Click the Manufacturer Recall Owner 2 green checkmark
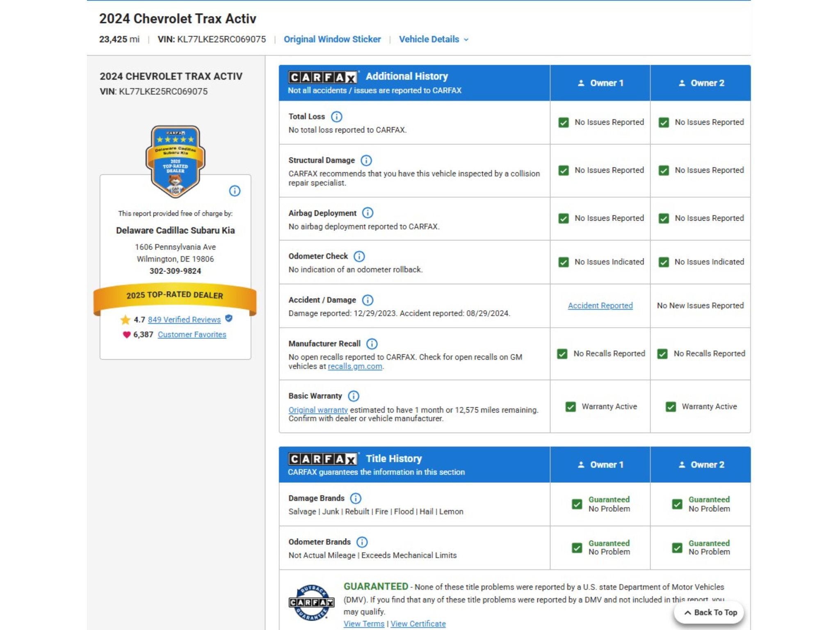Image resolution: width=840 pixels, height=630 pixels. [662, 354]
